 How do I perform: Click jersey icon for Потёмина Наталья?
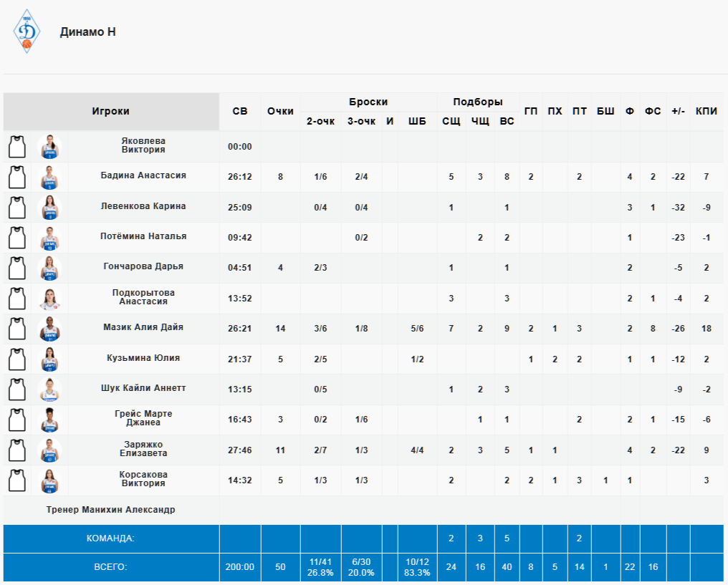point(17,238)
